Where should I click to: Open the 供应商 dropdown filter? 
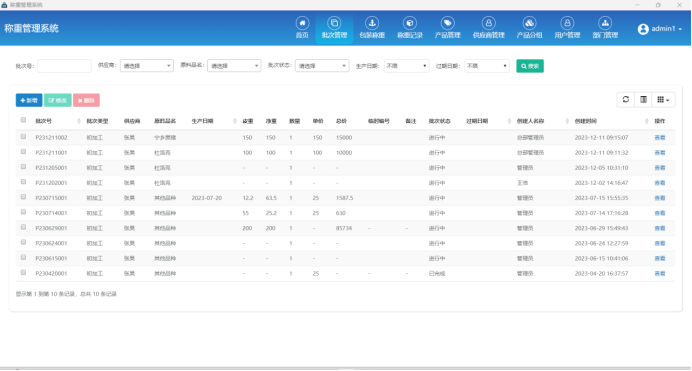click(x=147, y=66)
